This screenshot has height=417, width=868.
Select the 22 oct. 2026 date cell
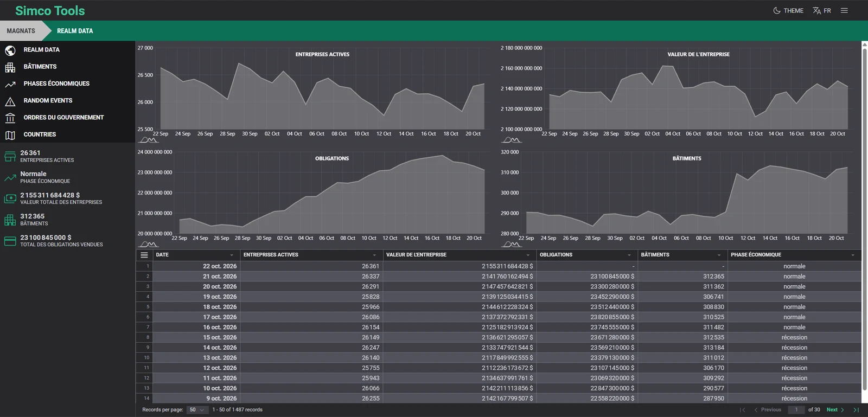tap(196, 266)
